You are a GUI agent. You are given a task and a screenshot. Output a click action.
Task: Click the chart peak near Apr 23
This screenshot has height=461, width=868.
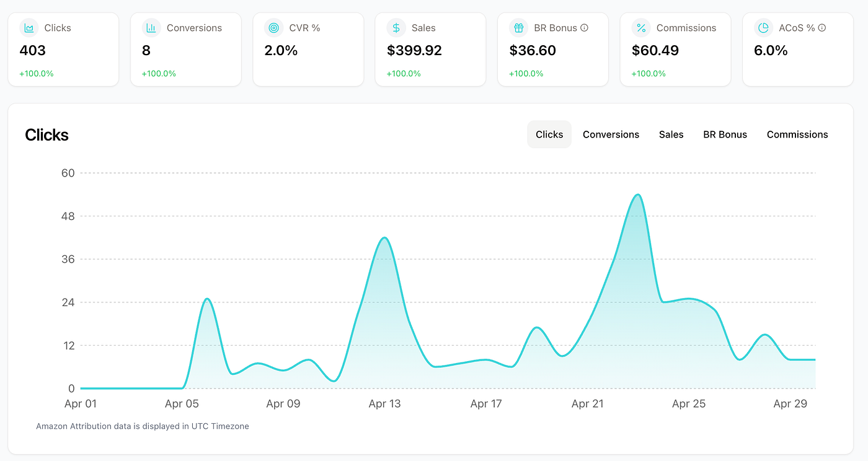(x=638, y=195)
